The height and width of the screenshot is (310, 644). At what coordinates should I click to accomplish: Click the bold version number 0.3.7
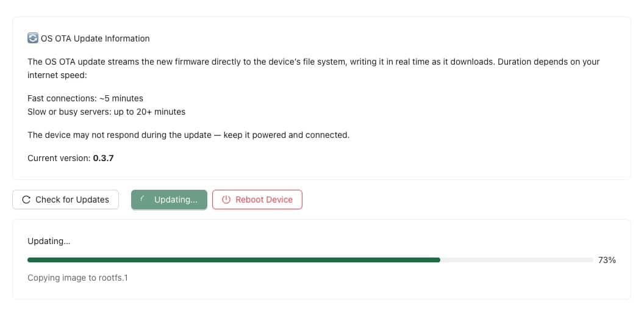[104, 158]
